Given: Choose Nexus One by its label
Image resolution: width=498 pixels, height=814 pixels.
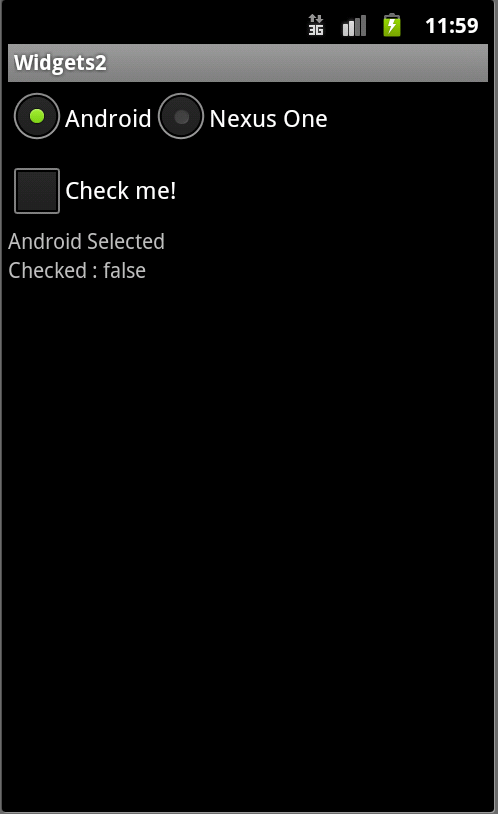Looking at the screenshot, I should [268, 118].
